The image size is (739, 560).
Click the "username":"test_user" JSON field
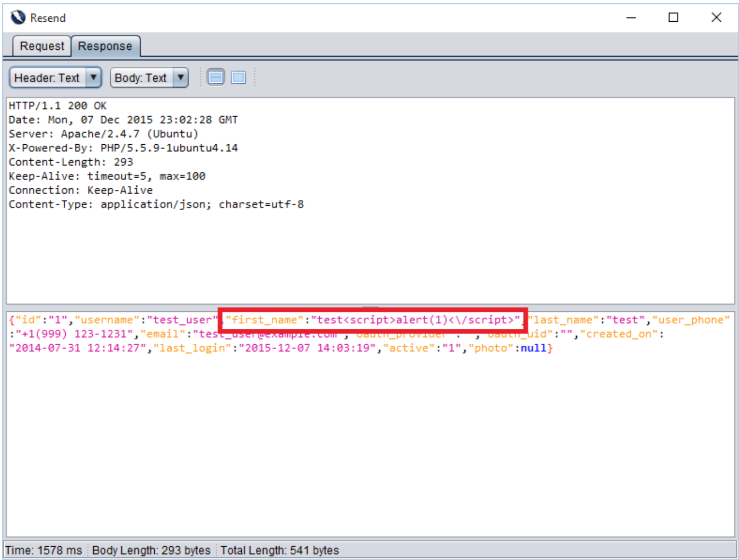(146, 320)
